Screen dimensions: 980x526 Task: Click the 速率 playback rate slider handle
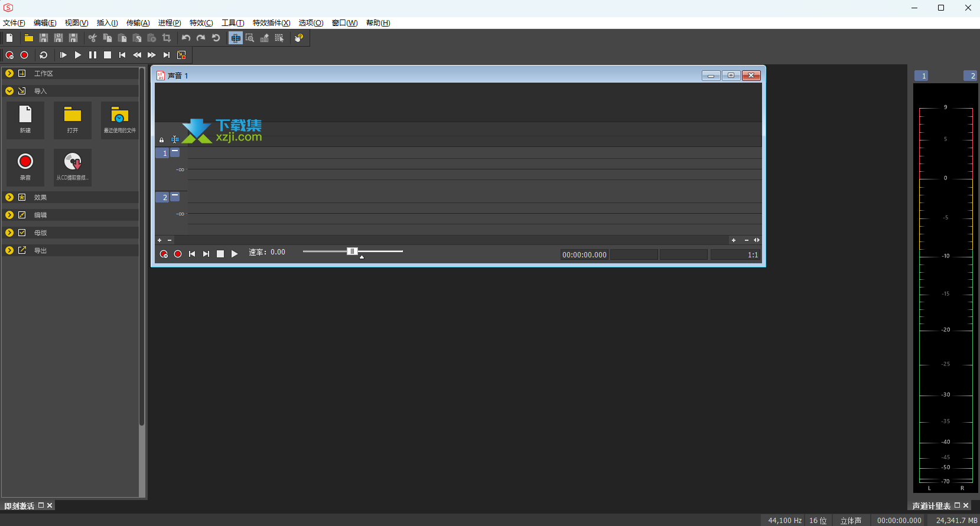[x=352, y=251]
